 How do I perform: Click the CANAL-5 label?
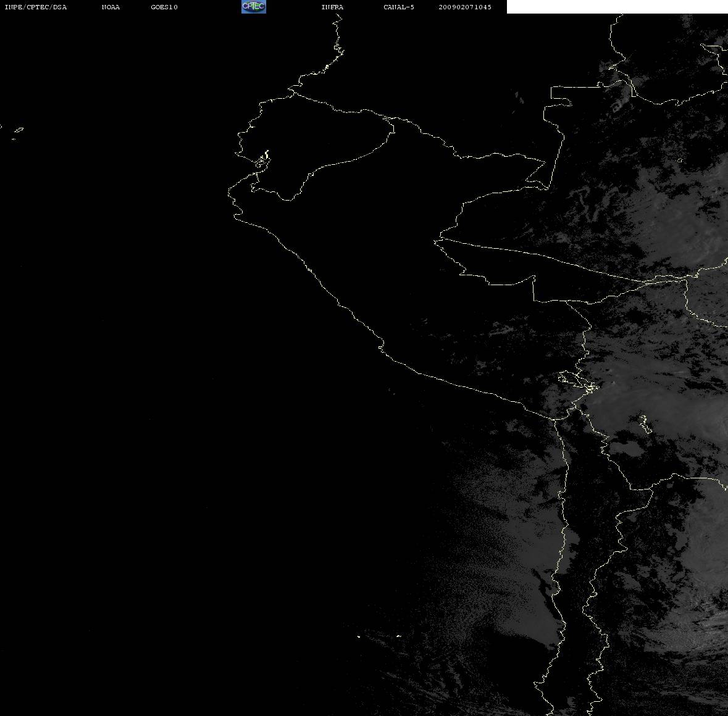coord(398,7)
